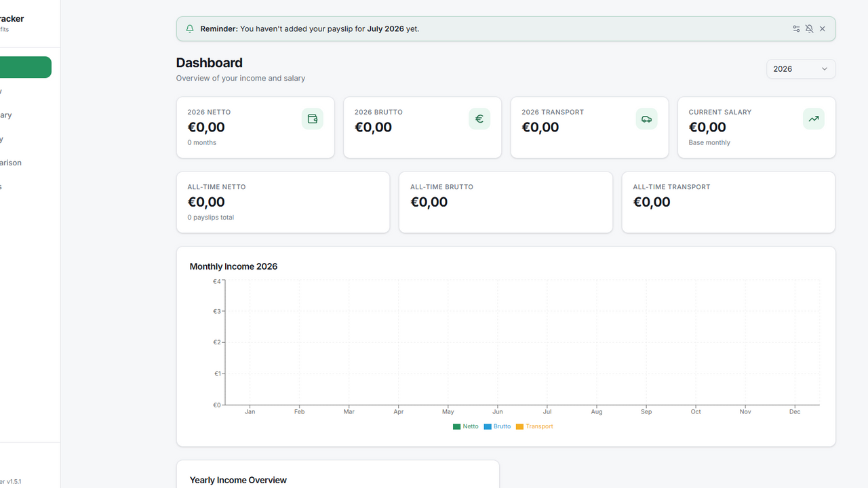Dismiss the payslip reminder banner

coord(823,29)
